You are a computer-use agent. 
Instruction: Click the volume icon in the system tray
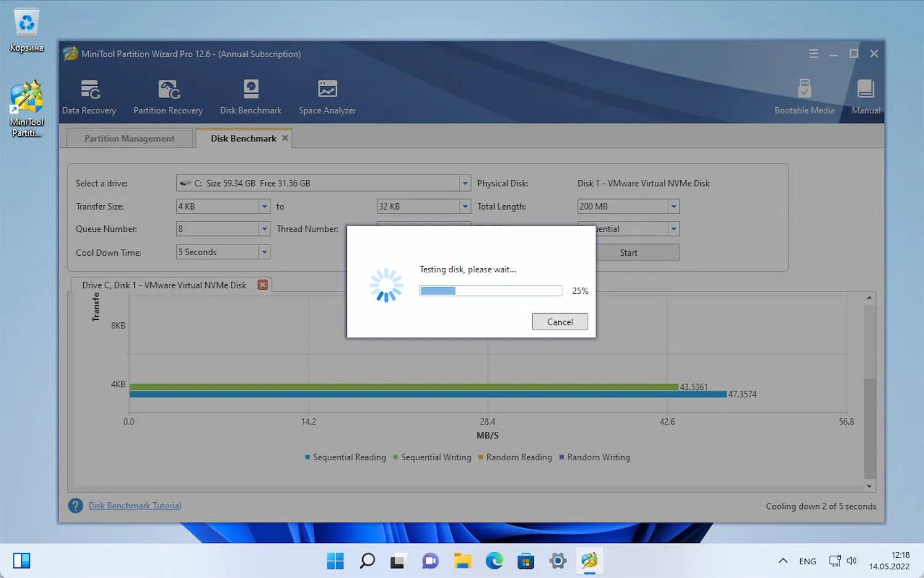pyautogui.click(x=852, y=561)
